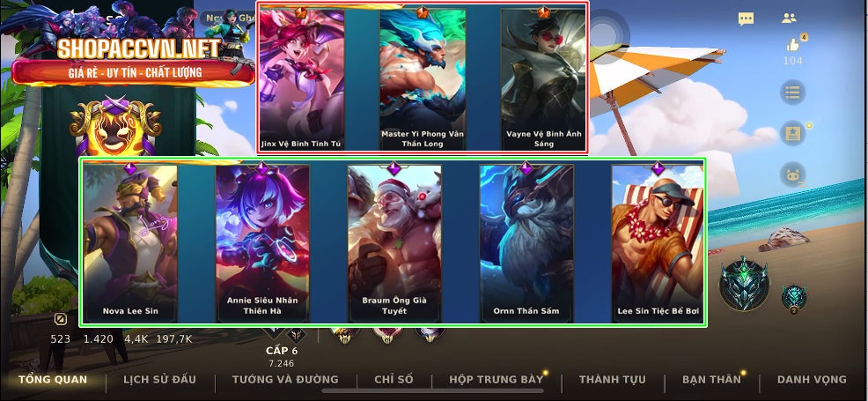Screen dimensions: 868x401
Task: Tap the Poro face round icon
Action: (792, 175)
